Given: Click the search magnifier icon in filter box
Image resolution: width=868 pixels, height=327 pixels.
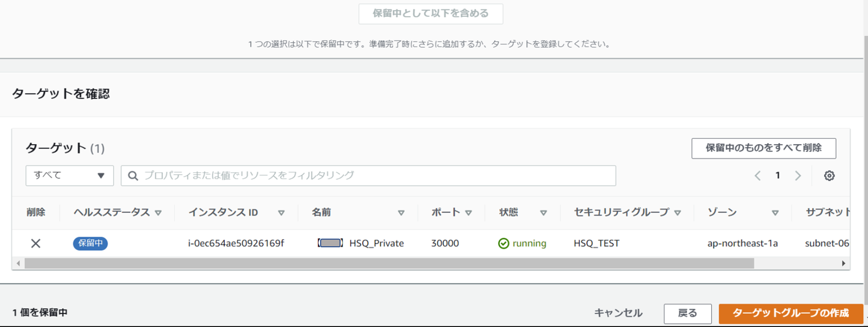Looking at the screenshot, I should (x=133, y=176).
